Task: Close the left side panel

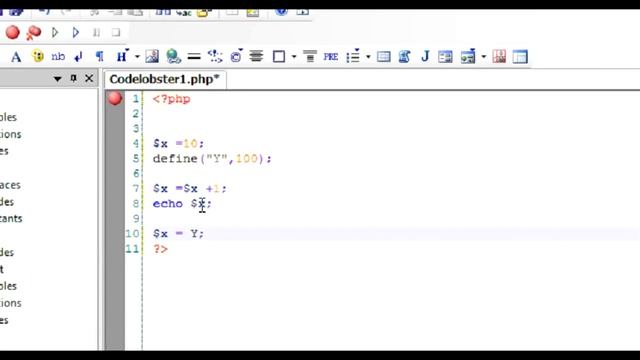Action: 89,78
